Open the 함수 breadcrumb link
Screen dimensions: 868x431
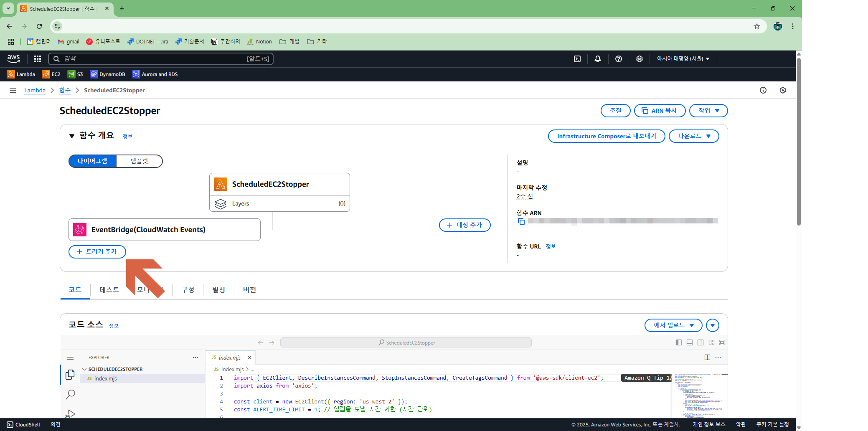[65, 90]
